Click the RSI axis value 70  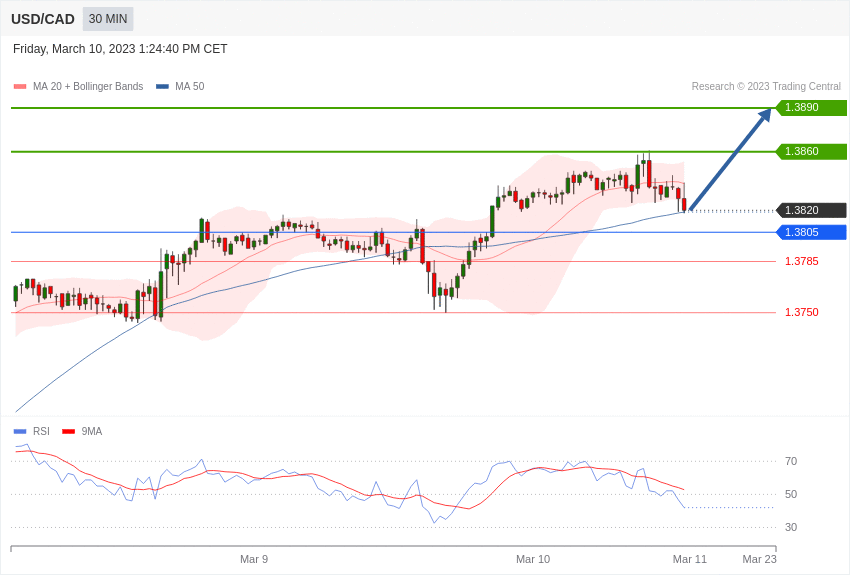[x=791, y=461]
